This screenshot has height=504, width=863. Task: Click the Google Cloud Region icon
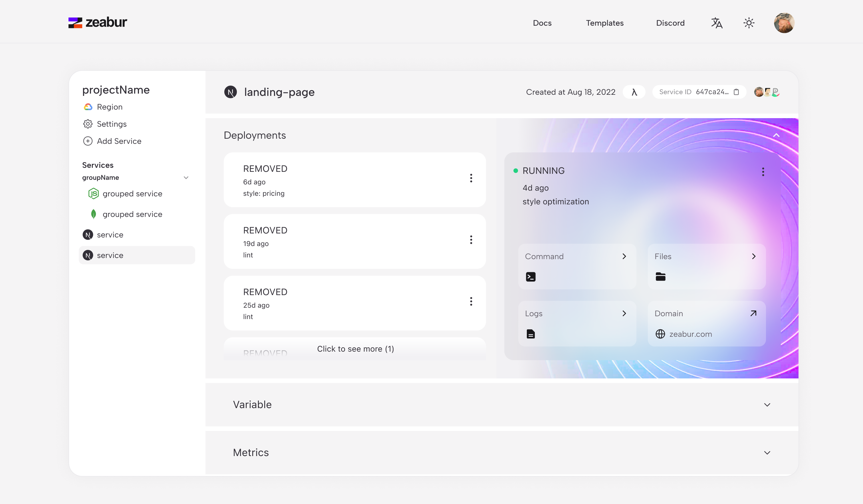tap(88, 107)
